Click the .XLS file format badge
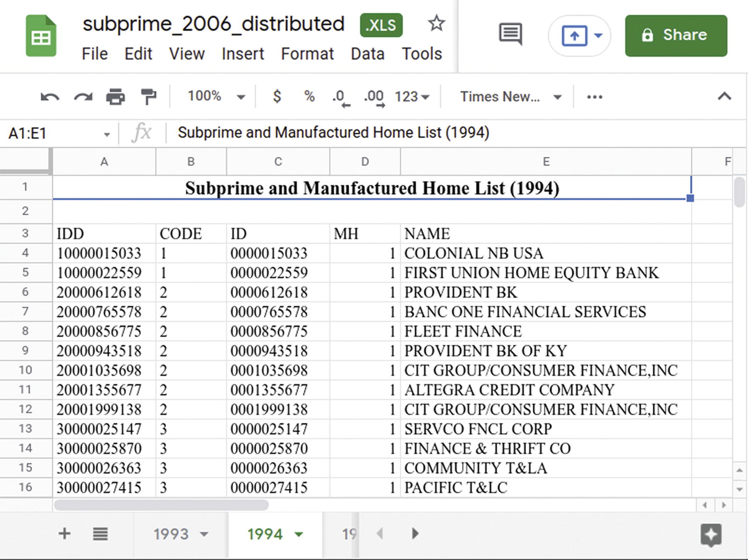Screen dimensions: 748x560 click(x=381, y=25)
